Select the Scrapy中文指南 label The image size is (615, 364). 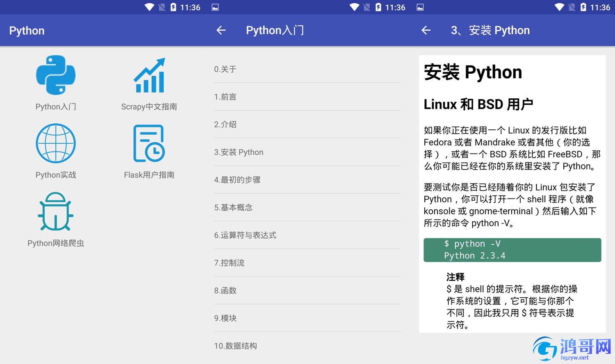[x=149, y=107]
